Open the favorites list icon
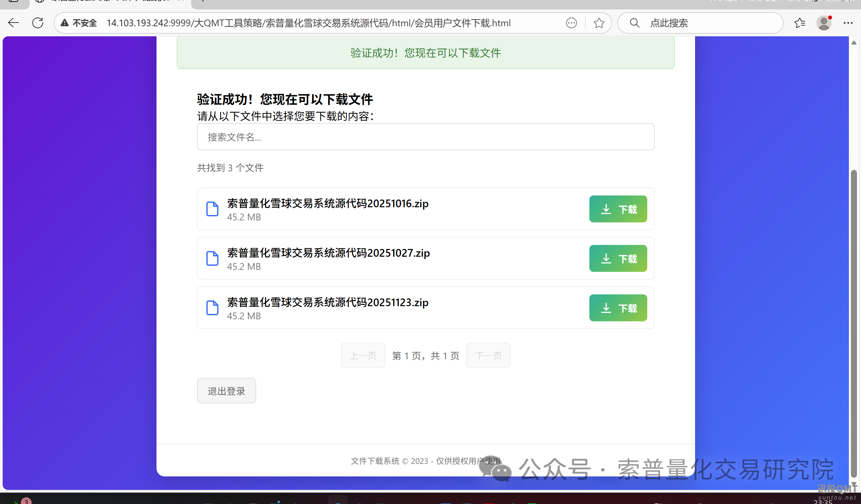The image size is (861, 504). 799,23
